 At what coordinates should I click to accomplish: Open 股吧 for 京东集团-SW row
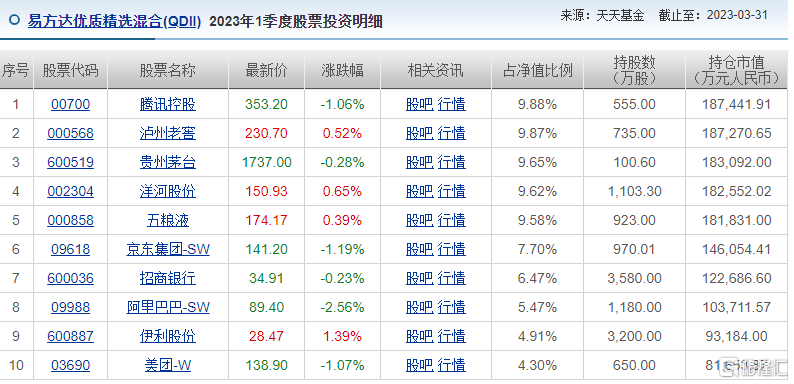pos(420,249)
